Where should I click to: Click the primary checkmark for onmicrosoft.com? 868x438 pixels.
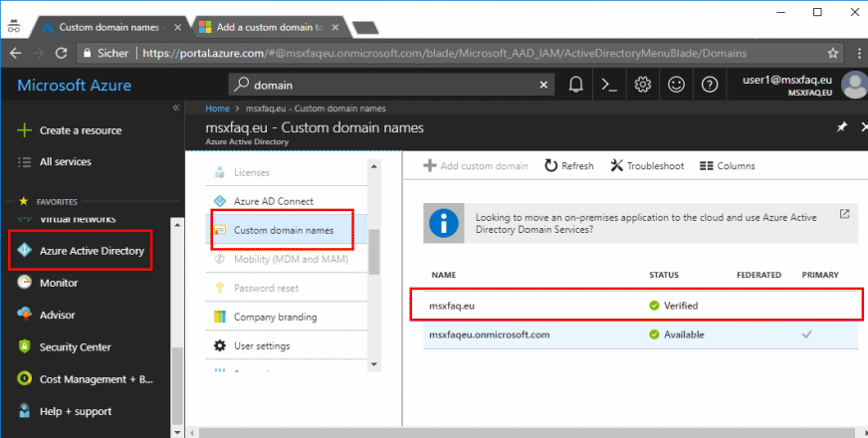[x=807, y=334]
